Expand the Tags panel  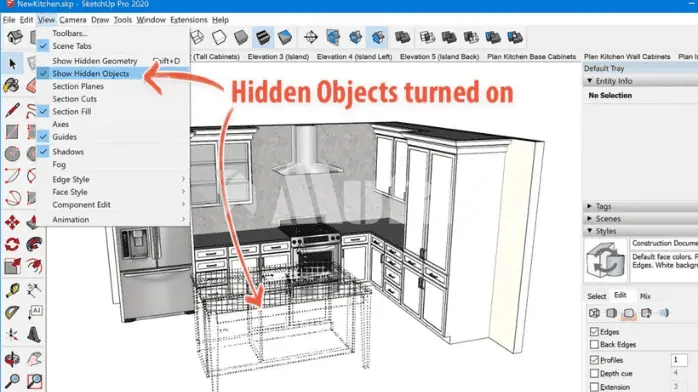tap(589, 206)
